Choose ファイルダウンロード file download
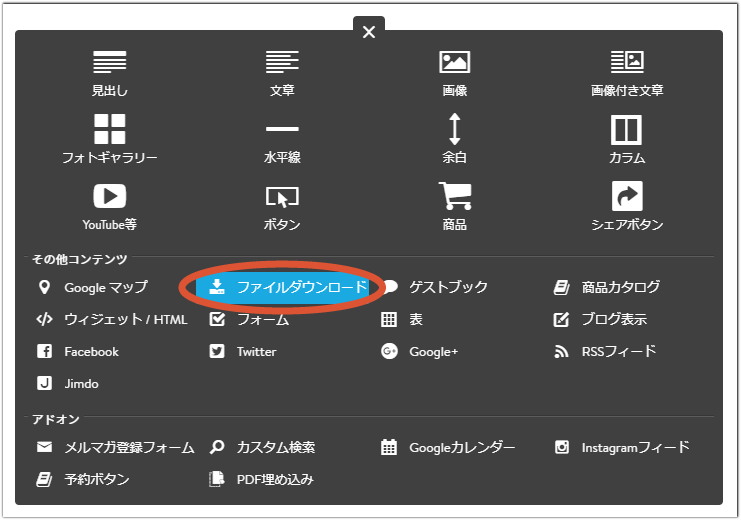This screenshot has height=520, width=741. pos(283,286)
